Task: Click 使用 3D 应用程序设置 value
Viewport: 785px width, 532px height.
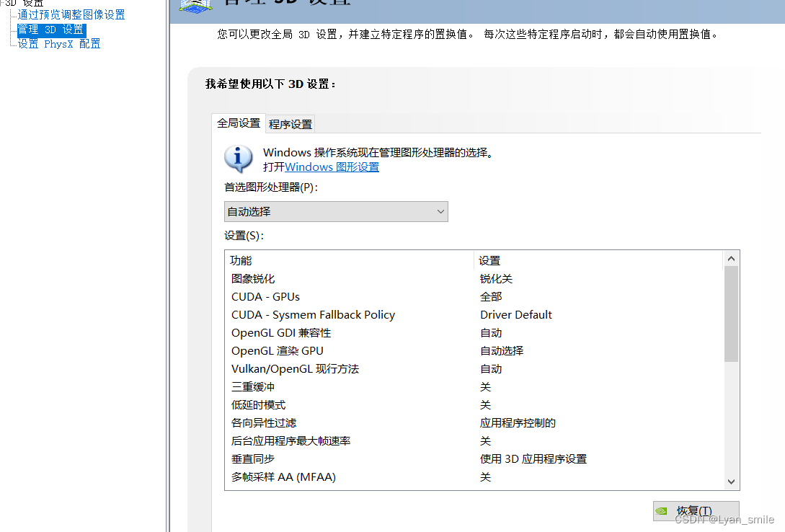Action: pyautogui.click(x=533, y=459)
